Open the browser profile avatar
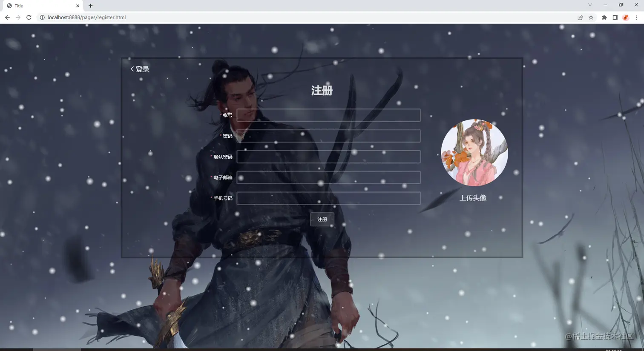This screenshot has width=644, height=351. (x=626, y=17)
